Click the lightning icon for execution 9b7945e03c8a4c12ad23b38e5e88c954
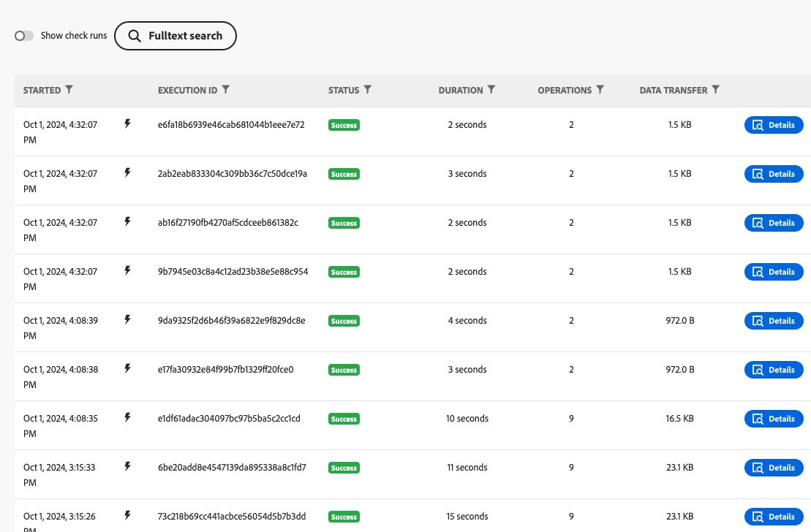 click(127, 270)
